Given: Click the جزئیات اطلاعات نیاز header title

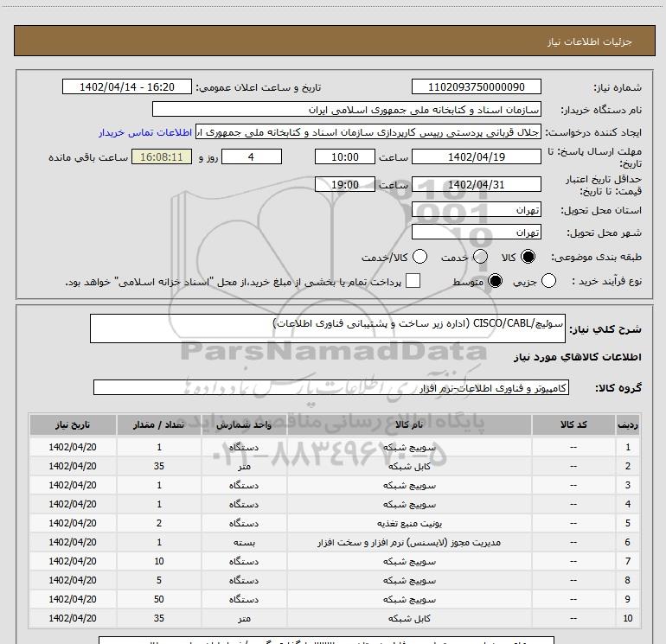Looking at the screenshot, I should click(589, 41).
